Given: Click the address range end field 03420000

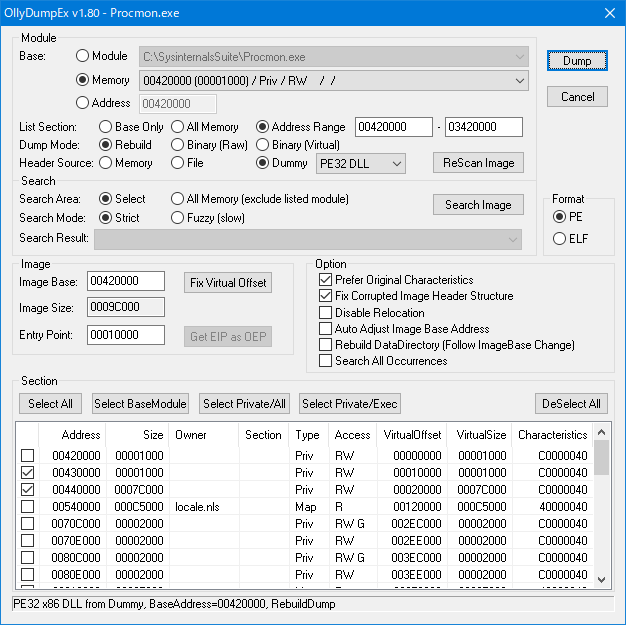Looking at the screenshot, I should point(484,127).
